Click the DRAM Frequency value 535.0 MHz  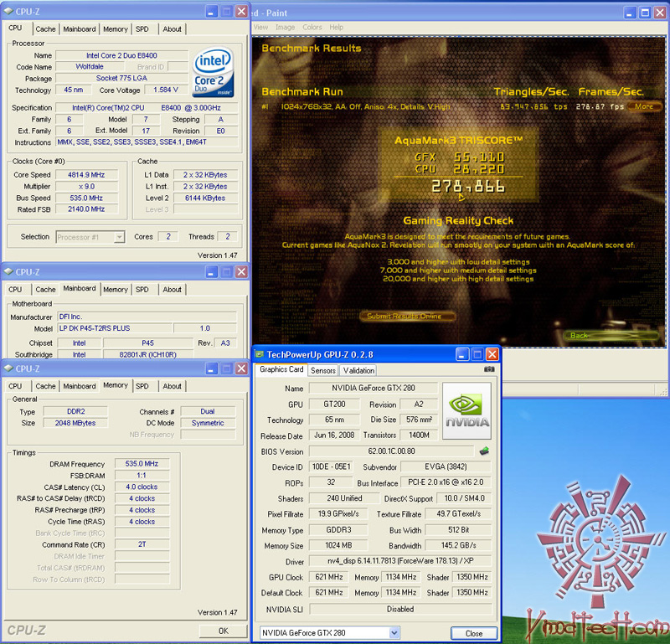point(142,464)
